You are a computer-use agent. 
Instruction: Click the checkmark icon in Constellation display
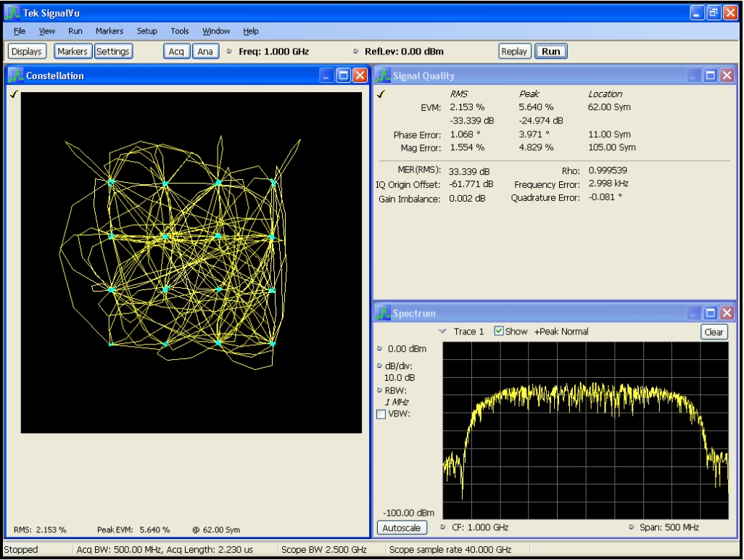pyautogui.click(x=14, y=94)
